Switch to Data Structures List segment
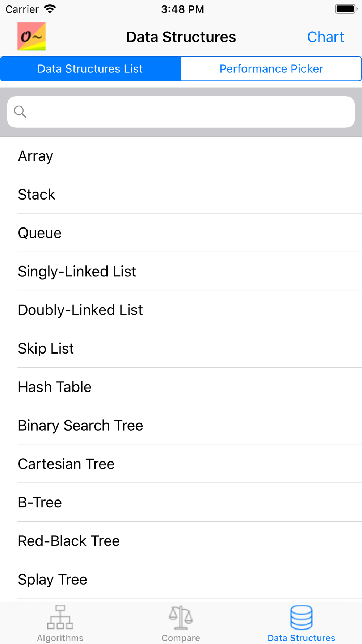 [x=90, y=69]
